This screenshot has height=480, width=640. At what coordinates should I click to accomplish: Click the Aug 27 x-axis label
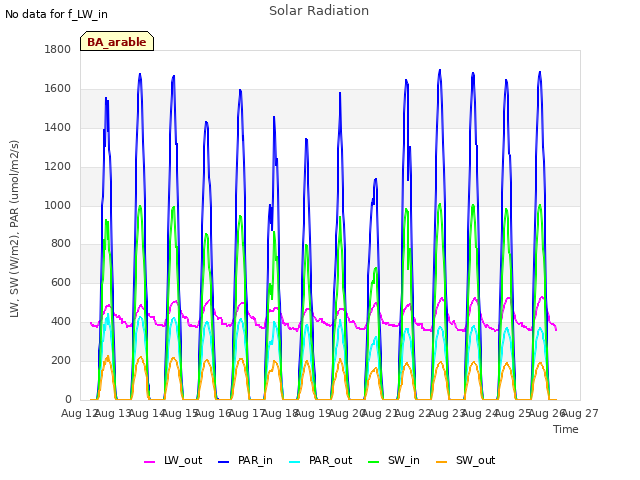point(580,413)
